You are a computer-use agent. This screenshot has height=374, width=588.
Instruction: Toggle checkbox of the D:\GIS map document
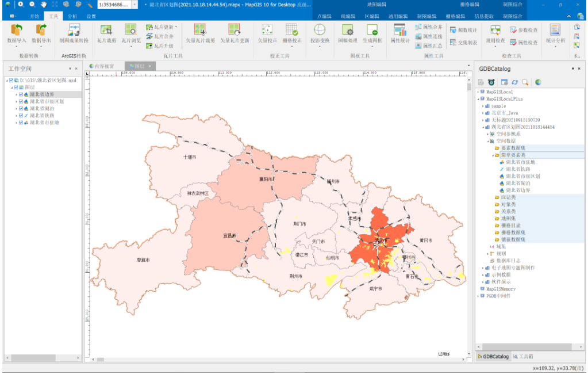(x=11, y=81)
